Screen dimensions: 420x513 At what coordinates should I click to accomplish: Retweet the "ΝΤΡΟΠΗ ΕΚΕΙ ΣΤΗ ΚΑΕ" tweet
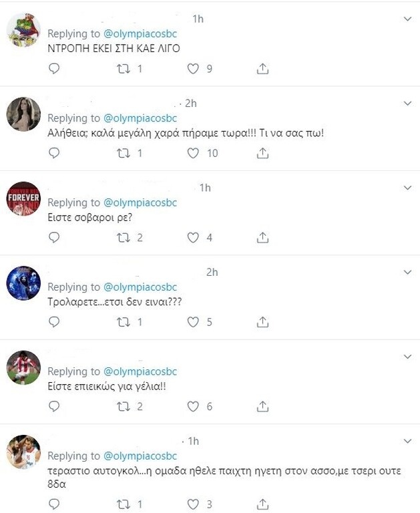coord(123,68)
